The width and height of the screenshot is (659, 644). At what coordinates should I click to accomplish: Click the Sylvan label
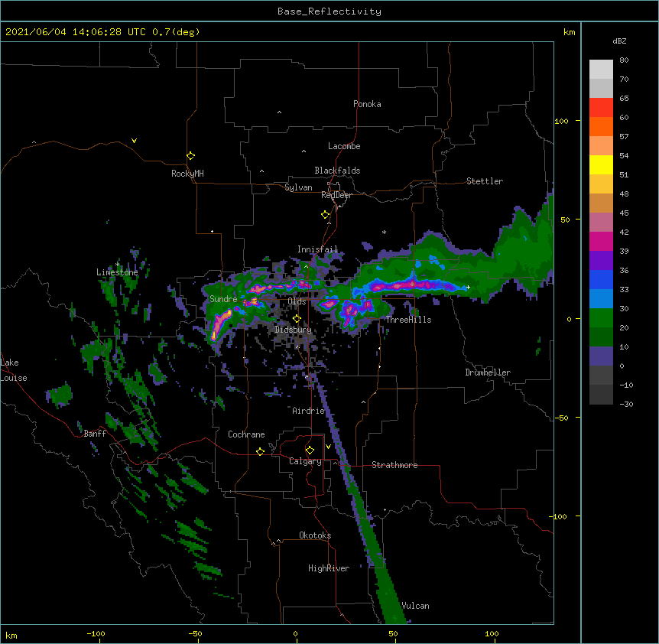click(298, 187)
